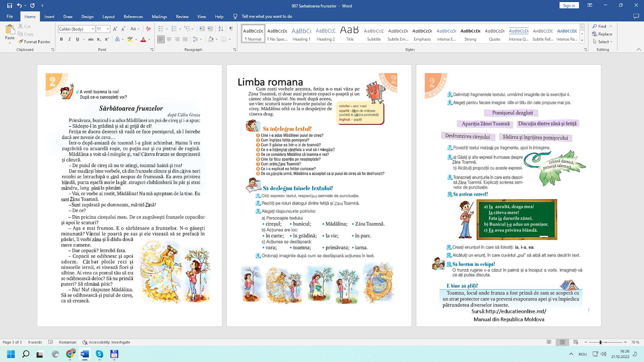The image size is (644, 362).
Task: Center the paragraph text
Action: (169, 39)
